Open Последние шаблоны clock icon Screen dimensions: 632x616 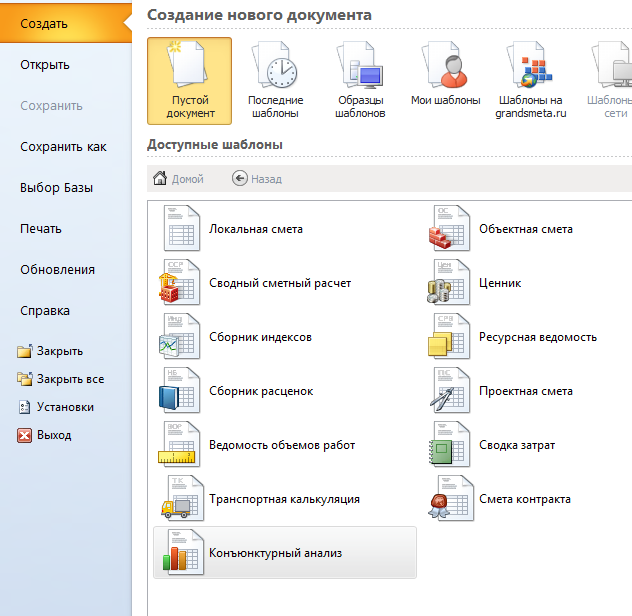(275, 65)
